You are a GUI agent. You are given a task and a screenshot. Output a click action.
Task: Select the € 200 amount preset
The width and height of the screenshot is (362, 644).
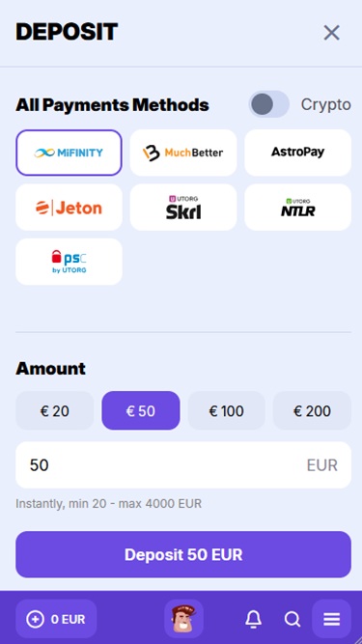coord(312,410)
